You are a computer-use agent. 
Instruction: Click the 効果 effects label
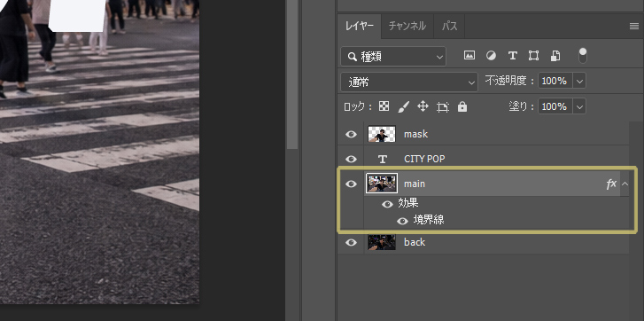pyautogui.click(x=408, y=203)
